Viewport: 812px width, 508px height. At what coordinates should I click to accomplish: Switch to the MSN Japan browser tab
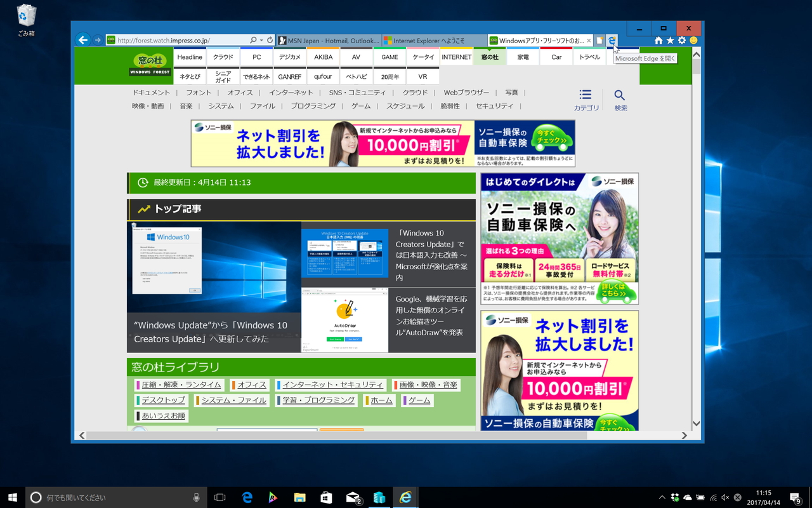(x=328, y=40)
